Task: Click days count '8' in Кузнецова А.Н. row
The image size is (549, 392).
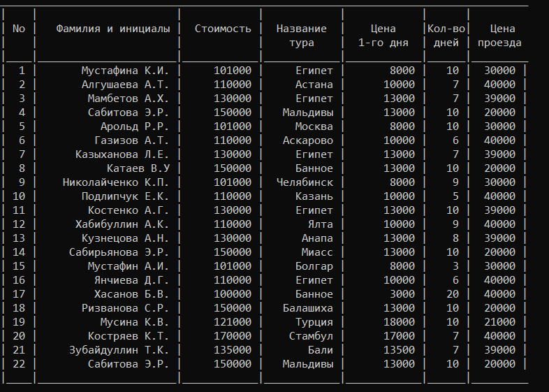Action: [455, 238]
